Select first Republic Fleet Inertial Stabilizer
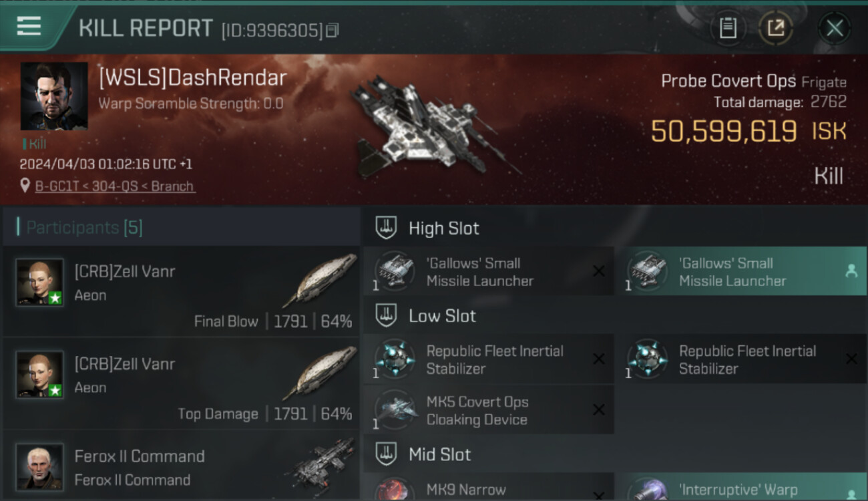868x501 pixels. [x=489, y=359]
